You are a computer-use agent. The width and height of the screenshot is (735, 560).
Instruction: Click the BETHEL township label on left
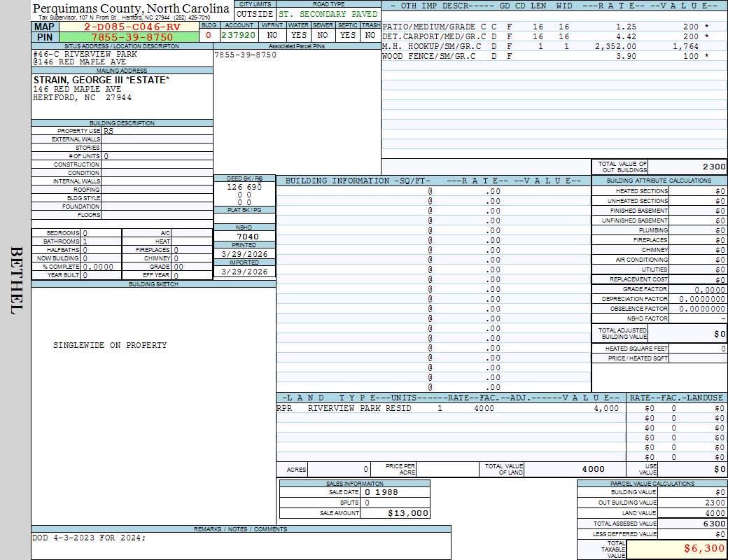coord(17,280)
